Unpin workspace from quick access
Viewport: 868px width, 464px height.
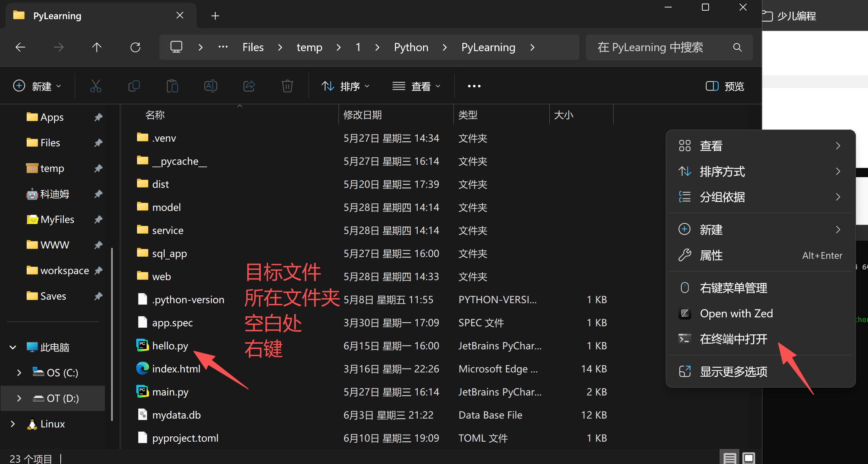coord(98,271)
